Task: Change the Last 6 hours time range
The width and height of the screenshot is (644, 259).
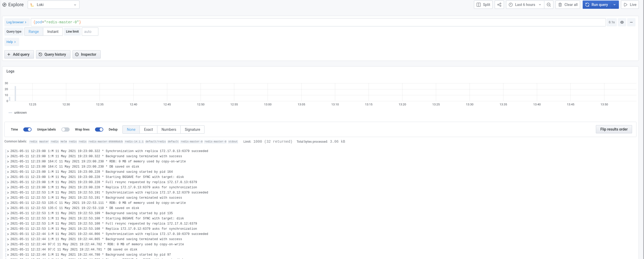Action: coord(524,4)
